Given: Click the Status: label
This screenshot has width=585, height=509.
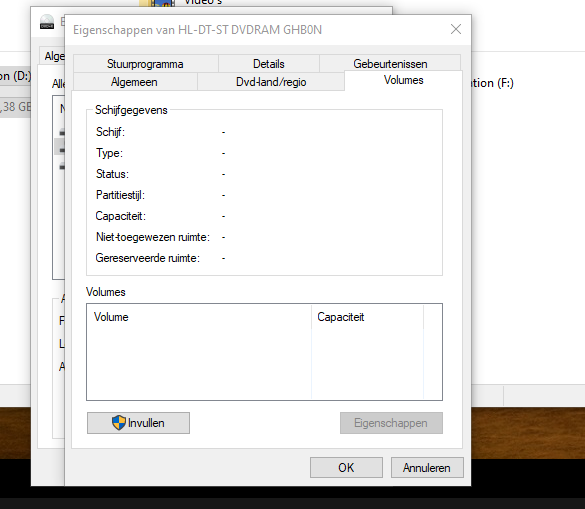Looking at the screenshot, I should click(x=112, y=174).
